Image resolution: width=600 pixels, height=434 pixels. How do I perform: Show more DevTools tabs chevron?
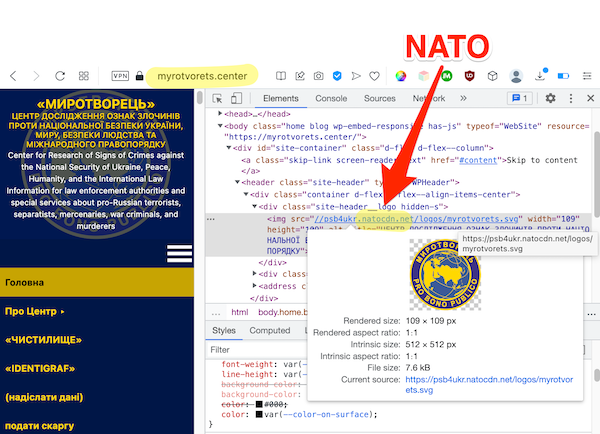[x=463, y=98]
